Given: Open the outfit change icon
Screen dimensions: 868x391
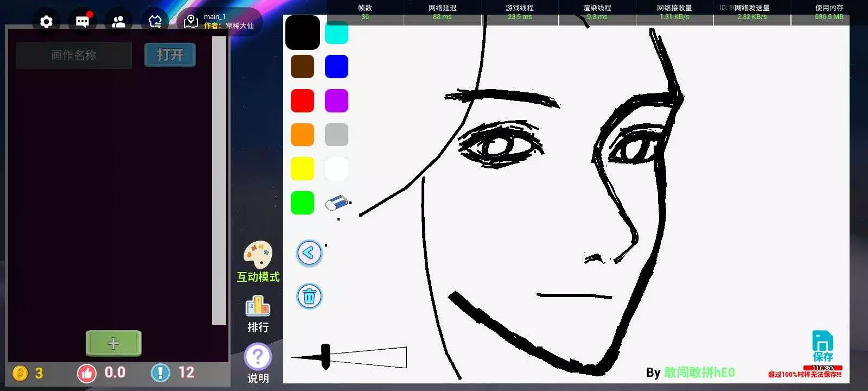Looking at the screenshot, I should click(155, 22).
